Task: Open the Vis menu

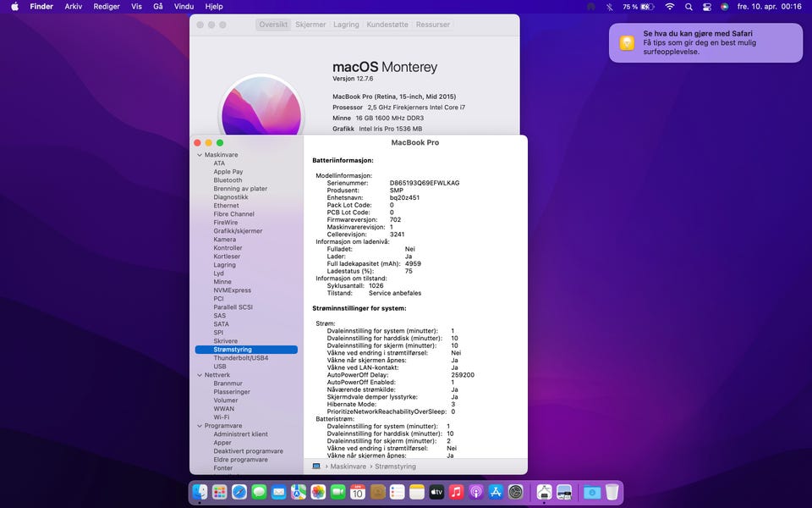Action: [137, 7]
